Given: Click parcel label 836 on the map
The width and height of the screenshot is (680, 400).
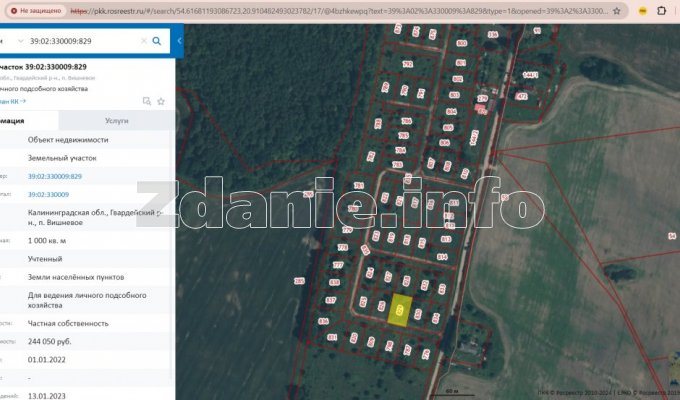Looking at the screenshot, I should tap(323, 321).
